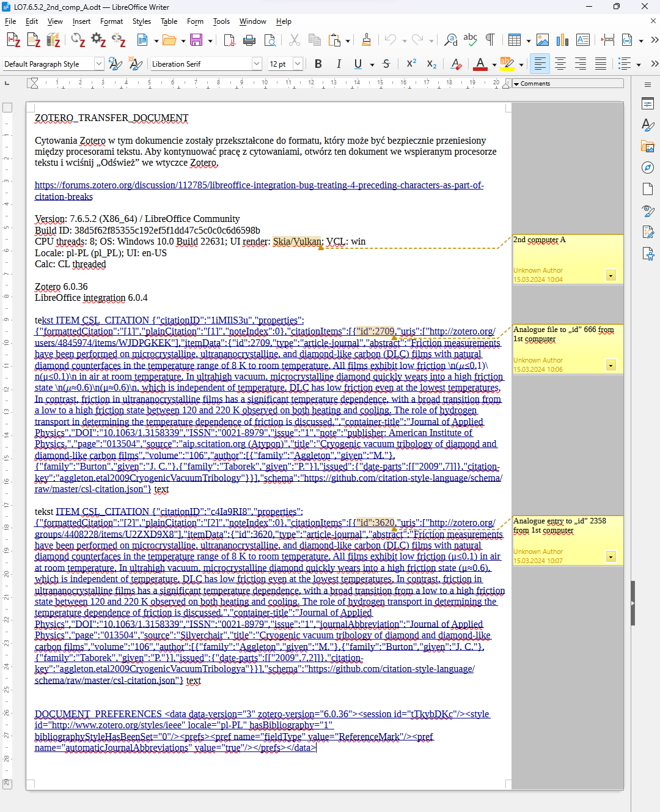Click the 'id 2358' comment note box
Image resolution: width=660 pixels, height=812 pixels.
[568, 541]
